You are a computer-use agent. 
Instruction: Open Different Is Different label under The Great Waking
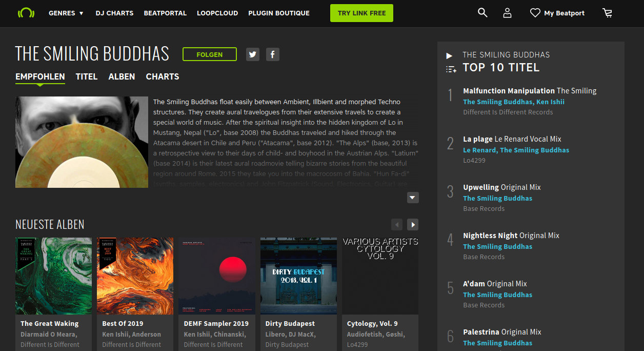click(50, 344)
